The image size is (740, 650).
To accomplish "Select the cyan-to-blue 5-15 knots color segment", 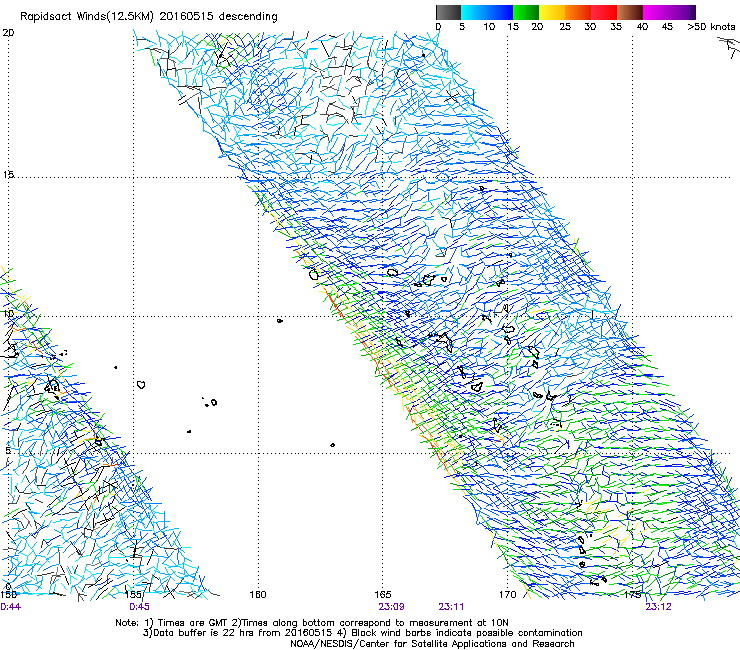I will click(487, 12).
